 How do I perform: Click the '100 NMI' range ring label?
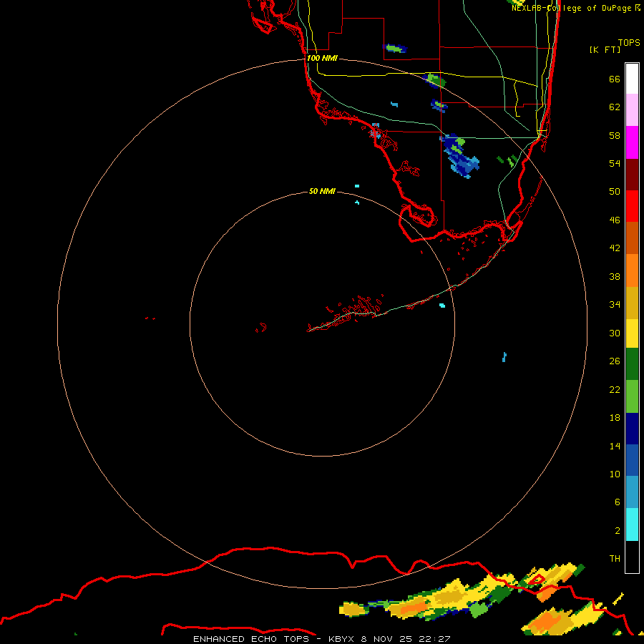click(x=322, y=59)
